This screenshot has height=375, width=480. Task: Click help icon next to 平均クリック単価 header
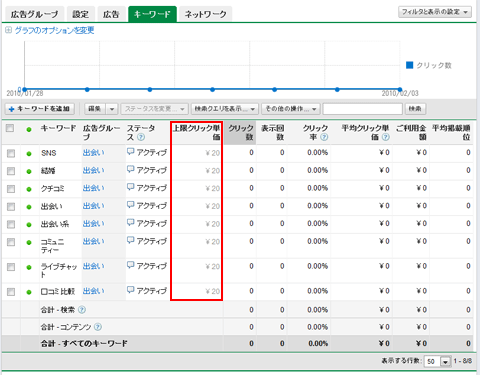(x=386, y=137)
